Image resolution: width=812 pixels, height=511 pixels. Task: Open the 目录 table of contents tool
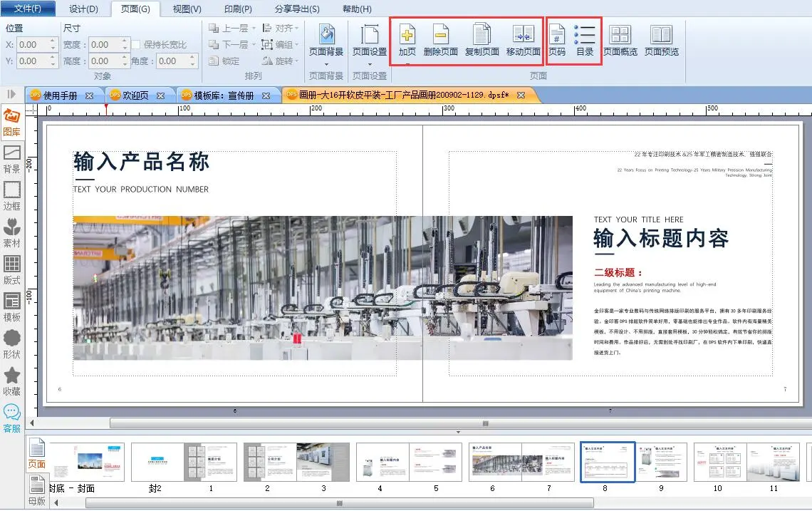(x=585, y=36)
